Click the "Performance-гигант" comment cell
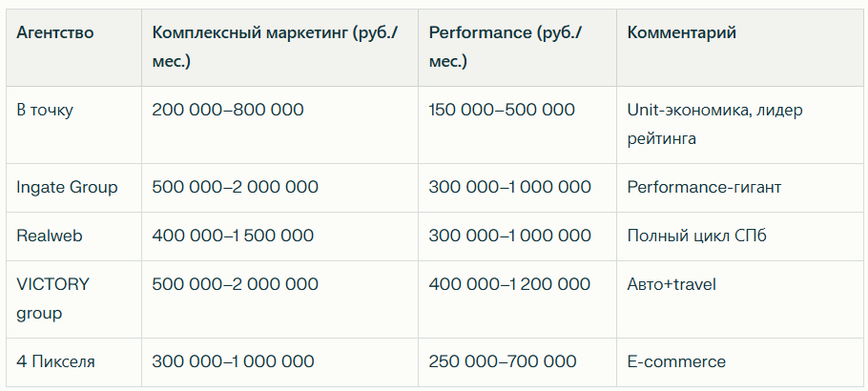Viewport: 868px width, 391px height. tap(704, 187)
